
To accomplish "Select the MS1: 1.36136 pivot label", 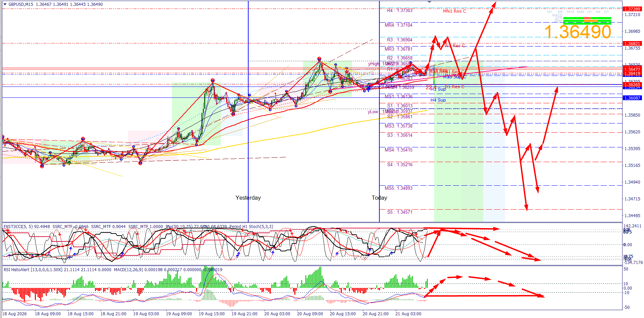I will click(398, 96).
